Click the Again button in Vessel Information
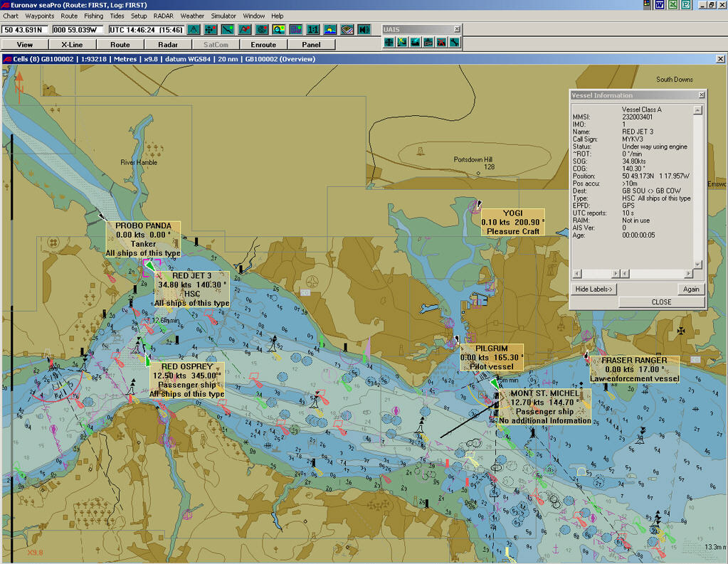 tap(691, 289)
